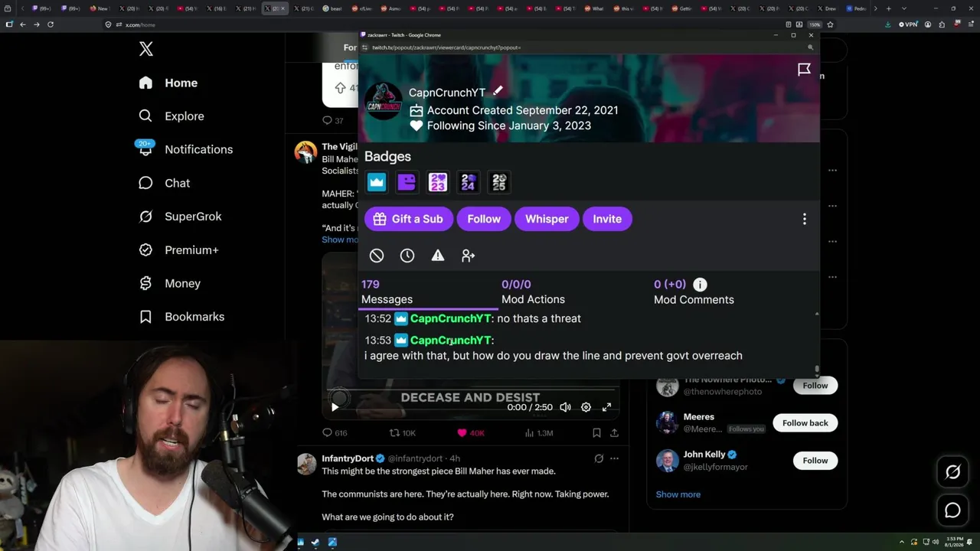Click the flag report icon on viewer card
This screenshot has height=551, width=980.
[804, 70]
